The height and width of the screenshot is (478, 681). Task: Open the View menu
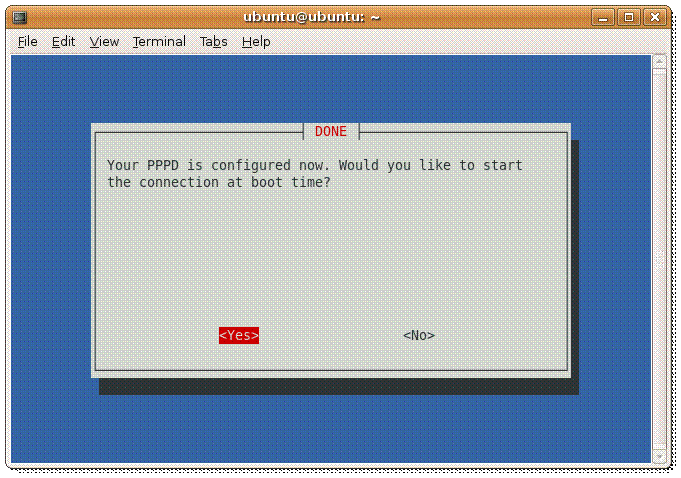click(x=104, y=42)
